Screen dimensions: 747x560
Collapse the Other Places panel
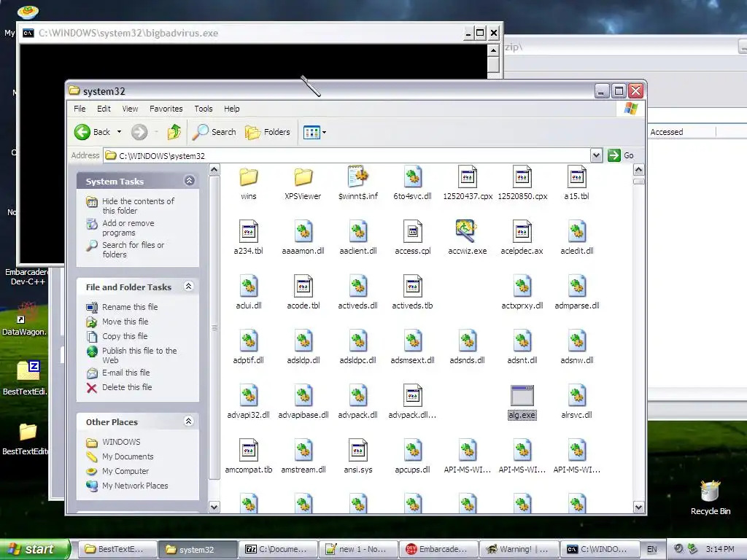[189, 421]
